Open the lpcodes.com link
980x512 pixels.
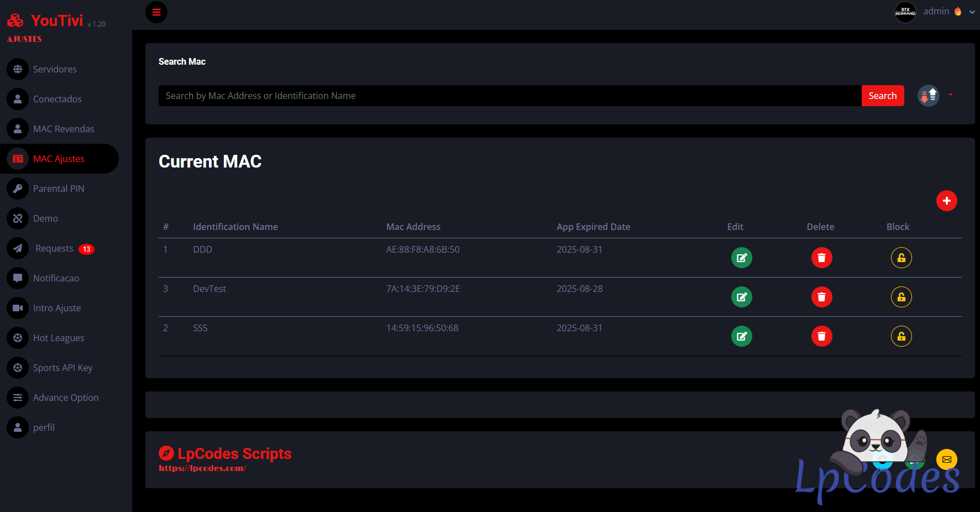pyautogui.click(x=202, y=468)
